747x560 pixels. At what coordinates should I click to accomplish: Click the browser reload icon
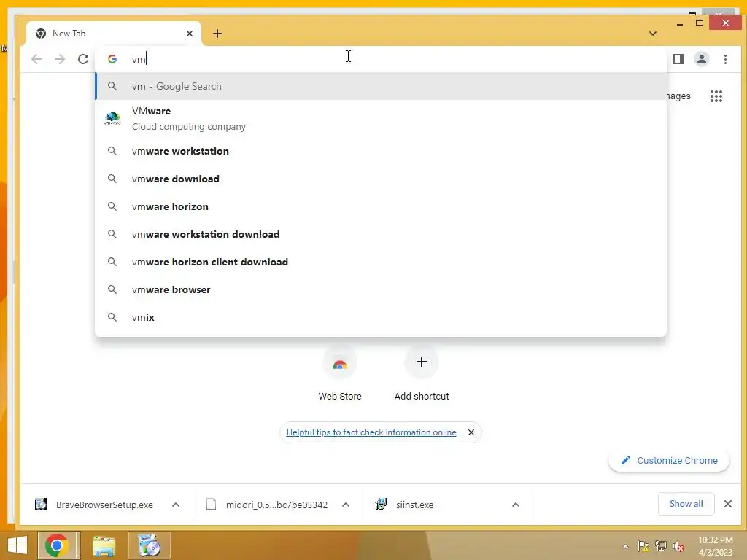pyautogui.click(x=83, y=59)
